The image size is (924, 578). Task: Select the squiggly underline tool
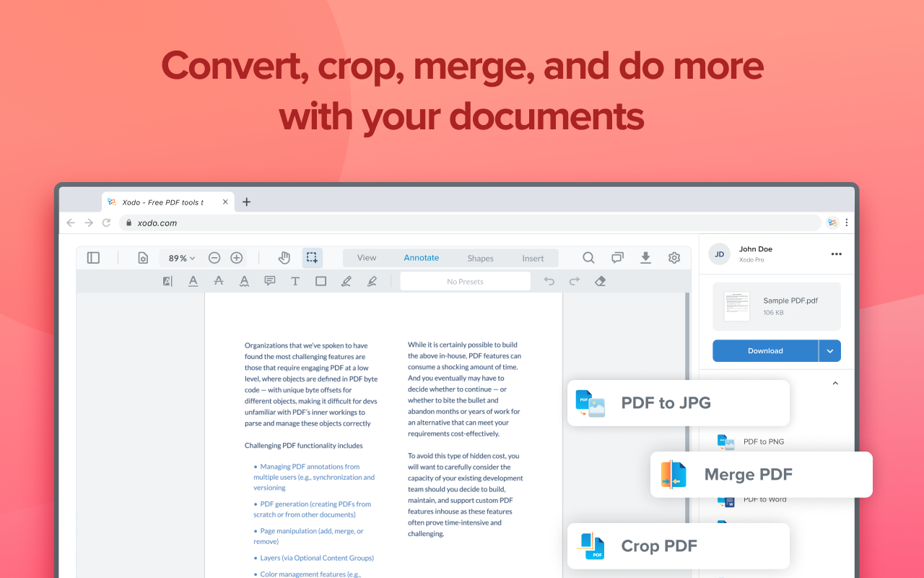click(x=244, y=281)
